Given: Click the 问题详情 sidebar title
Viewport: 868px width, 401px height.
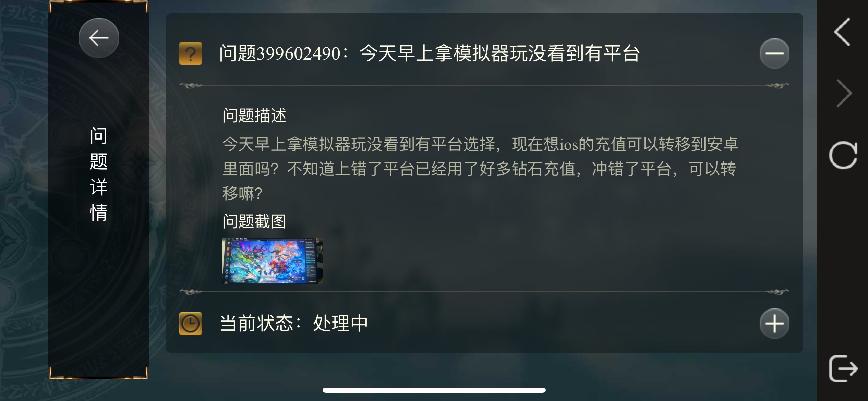Looking at the screenshot, I should click(98, 174).
